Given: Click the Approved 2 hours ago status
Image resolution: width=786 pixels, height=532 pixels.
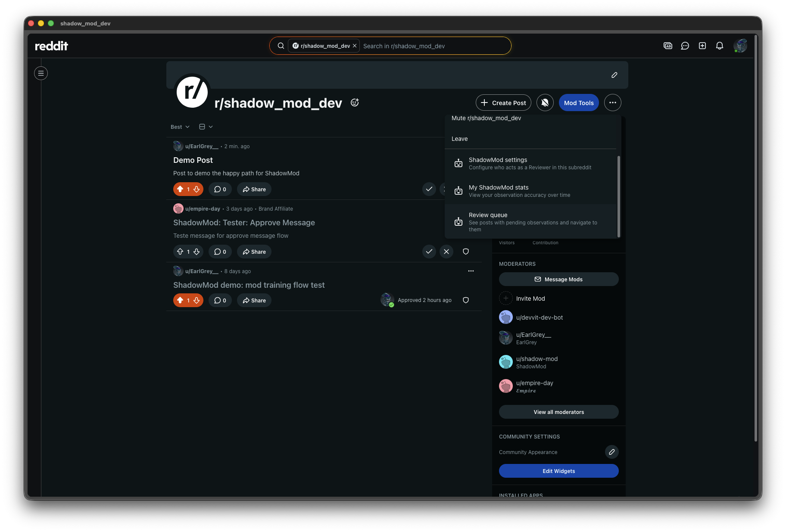Looking at the screenshot, I should (x=424, y=300).
